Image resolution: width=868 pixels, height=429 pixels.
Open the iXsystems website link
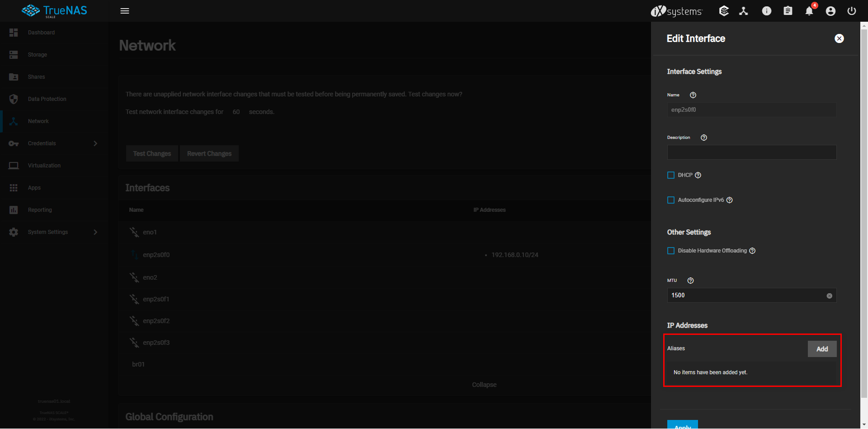click(x=676, y=11)
